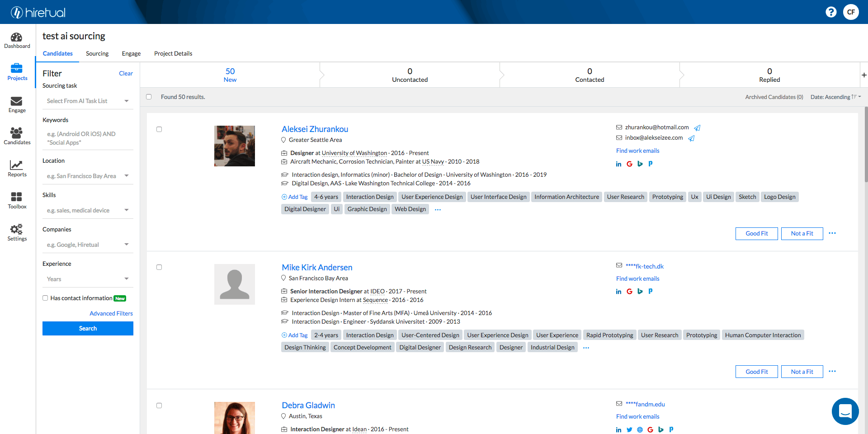
Task: Expand more skill tags for Aleksei Zhurankou
Action: click(438, 210)
